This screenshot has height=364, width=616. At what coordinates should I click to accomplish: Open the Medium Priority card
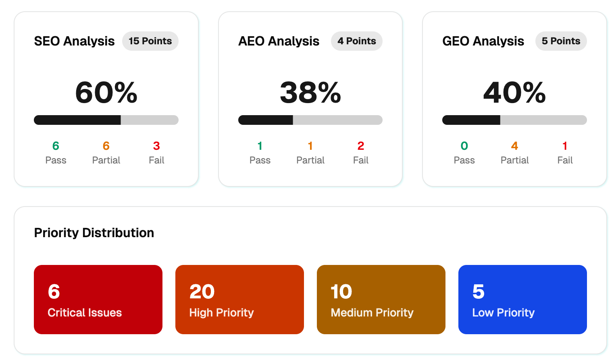tap(381, 299)
